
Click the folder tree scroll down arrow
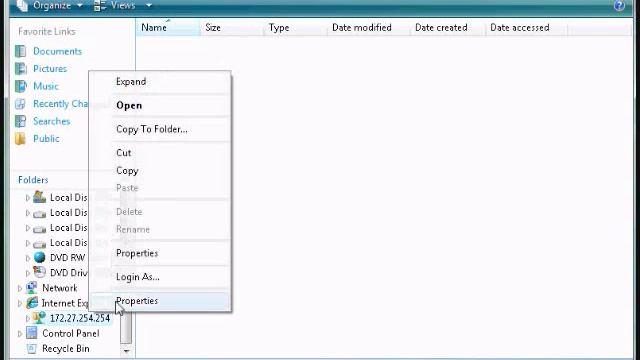coord(126,351)
